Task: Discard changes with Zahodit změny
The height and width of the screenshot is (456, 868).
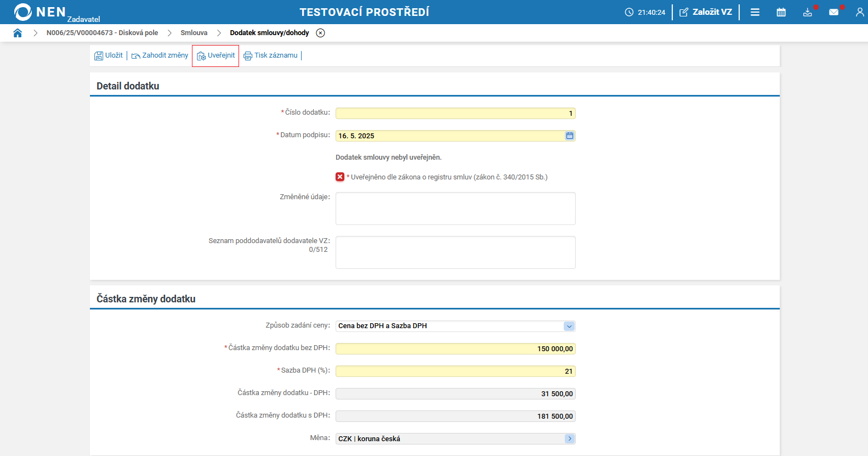Action: click(x=160, y=55)
